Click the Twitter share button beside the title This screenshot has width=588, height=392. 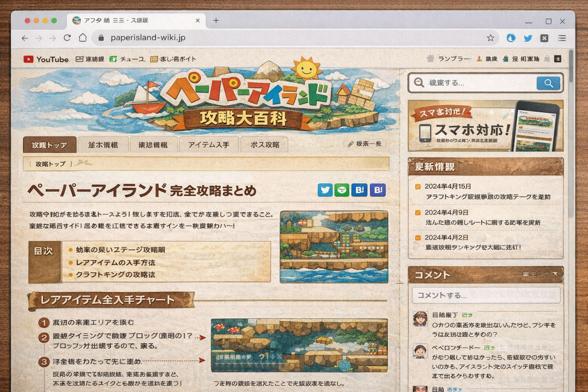point(325,190)
